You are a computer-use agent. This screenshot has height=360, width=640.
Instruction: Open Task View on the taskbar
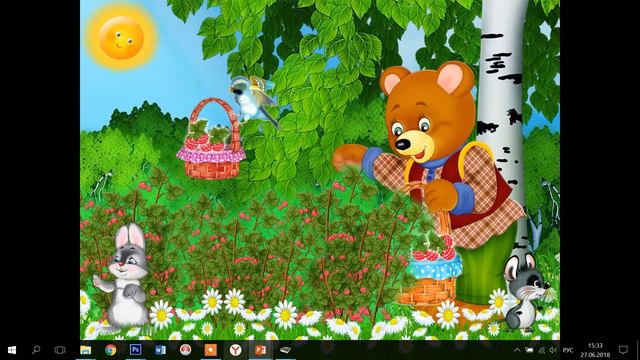60,350
